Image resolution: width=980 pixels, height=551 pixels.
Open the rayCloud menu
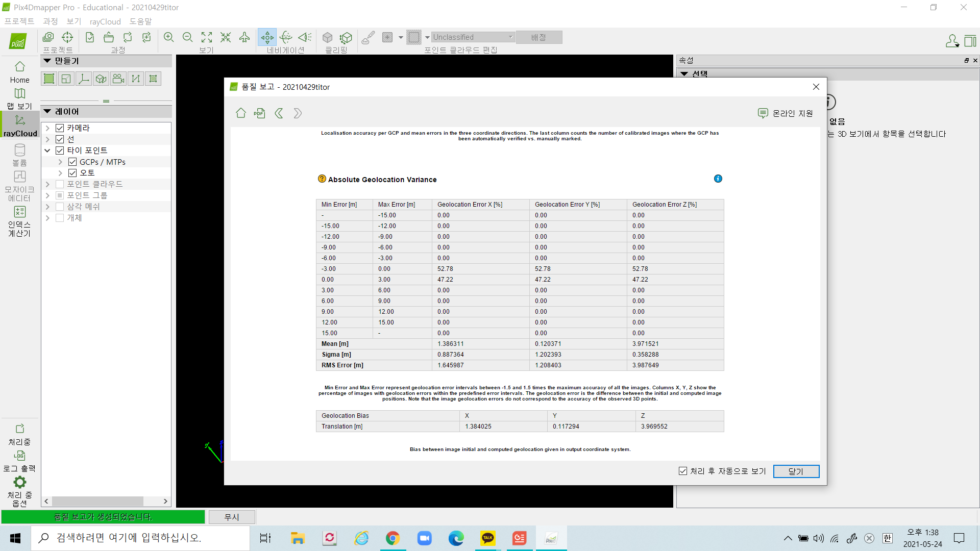(105, 21)
